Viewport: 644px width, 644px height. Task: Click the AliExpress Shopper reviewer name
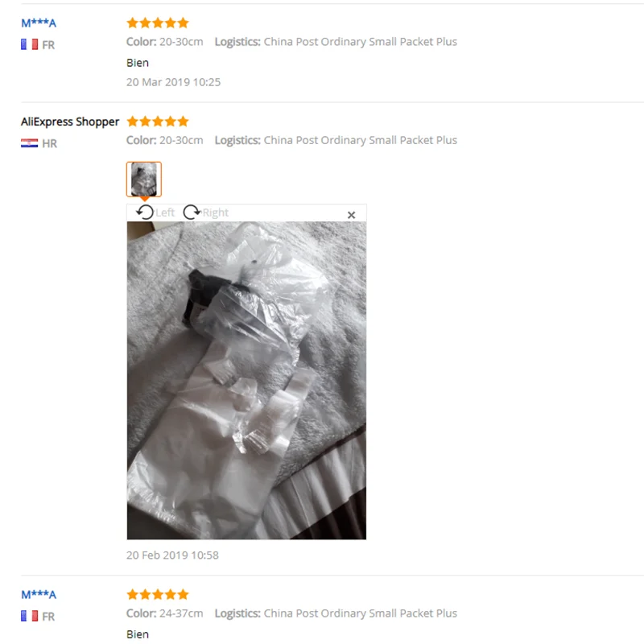70,122
